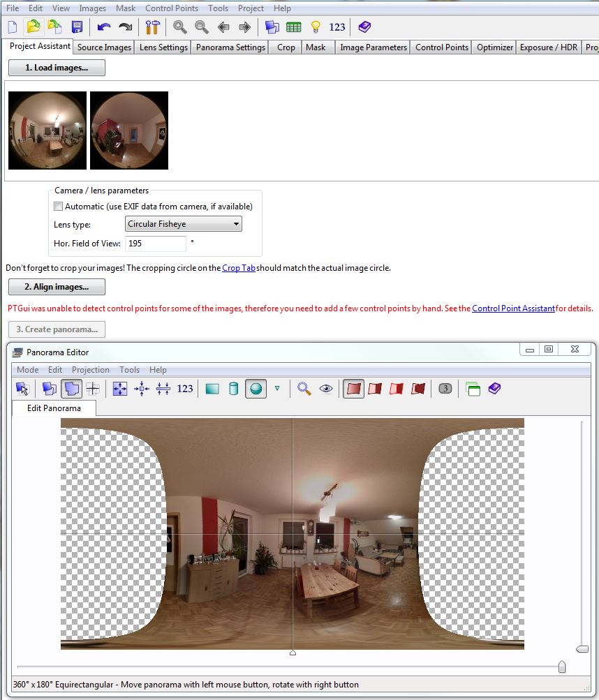Click the magnifier icon in Panorama Editor toolbar
Image resolution: width=599 pixels, height=700 pixels.
[x=304, y=389]
